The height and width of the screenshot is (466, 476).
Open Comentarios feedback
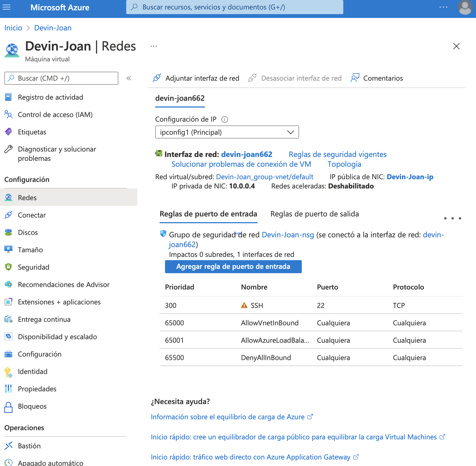(x=383, y=78)
